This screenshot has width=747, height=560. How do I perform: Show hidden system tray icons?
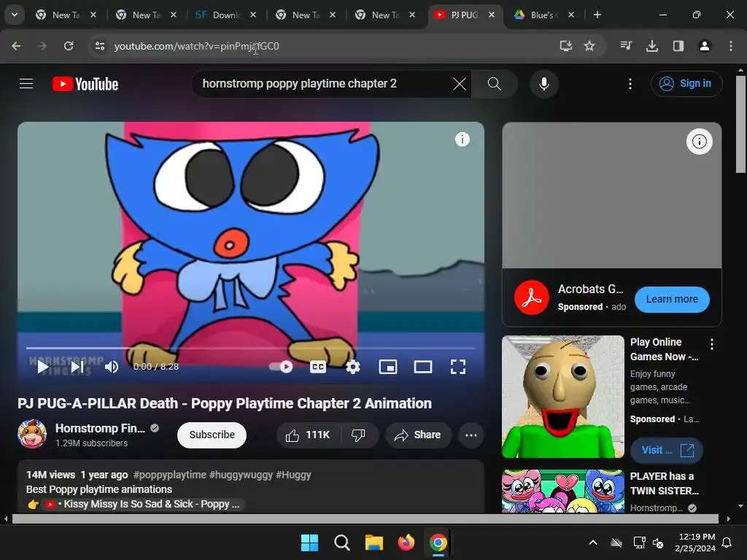point(593,542)
